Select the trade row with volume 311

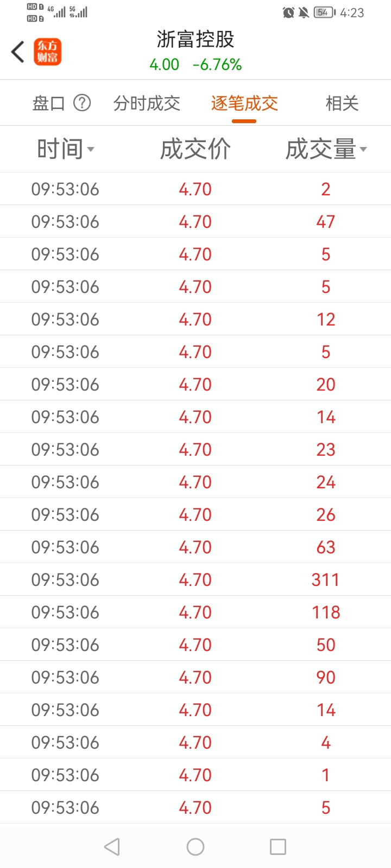click(195, 579)
